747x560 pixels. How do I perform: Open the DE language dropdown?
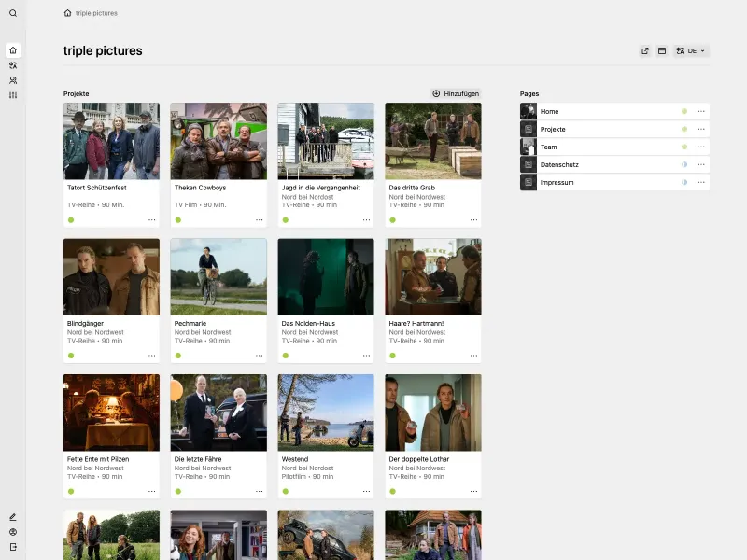point(692,51)
